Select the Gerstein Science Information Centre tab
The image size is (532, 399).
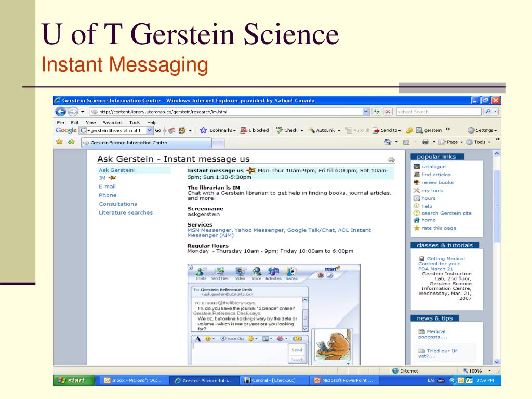(x=146, y=143)
